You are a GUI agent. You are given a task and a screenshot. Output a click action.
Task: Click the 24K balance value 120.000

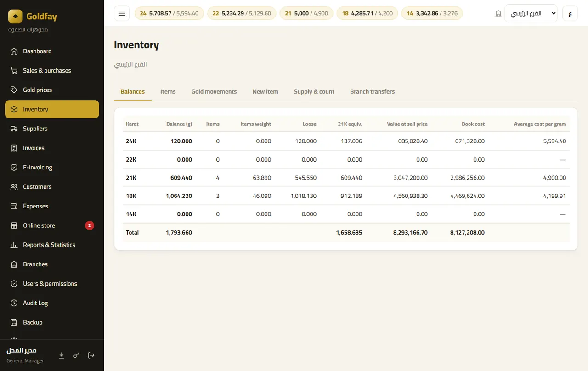181,141
